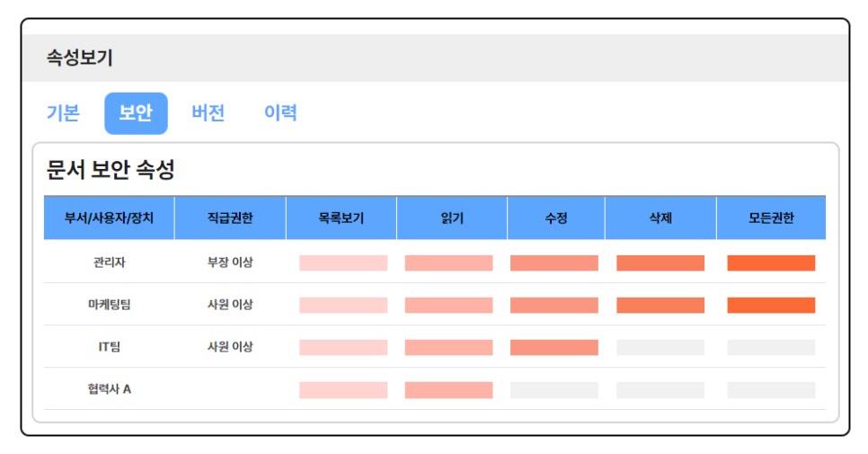Open the 이력 tab

click(x=280, y=113)
